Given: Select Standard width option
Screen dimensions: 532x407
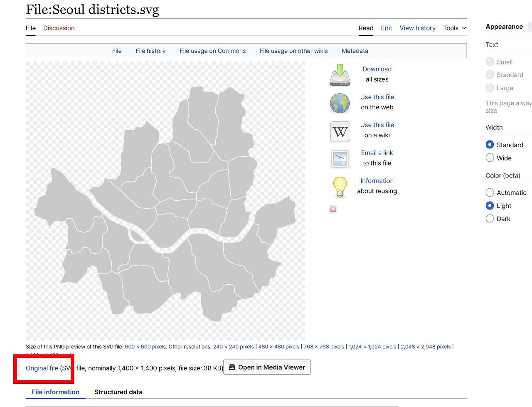Looking at the screenshot, I should (x=490, y=145).
